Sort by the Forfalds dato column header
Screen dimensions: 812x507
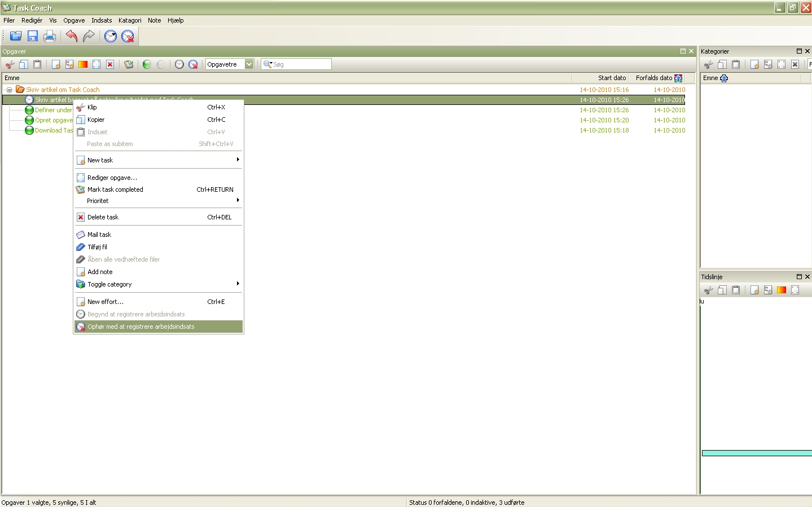(x=654, y=78)
